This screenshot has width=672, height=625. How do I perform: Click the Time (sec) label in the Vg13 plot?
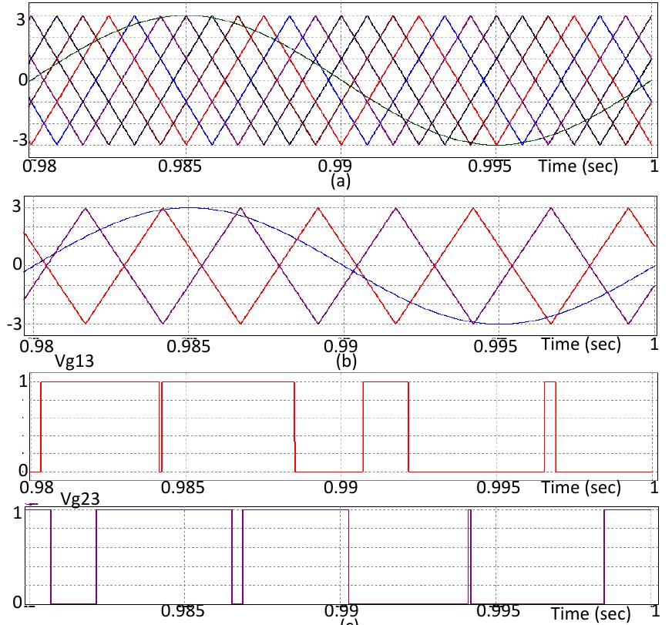click(x=580, y=487)
